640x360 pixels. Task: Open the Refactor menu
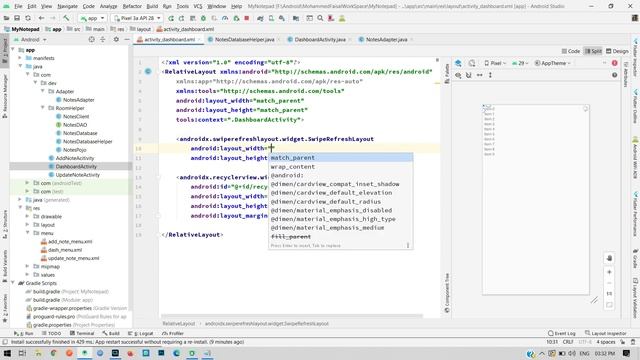[x=132, y=6]
